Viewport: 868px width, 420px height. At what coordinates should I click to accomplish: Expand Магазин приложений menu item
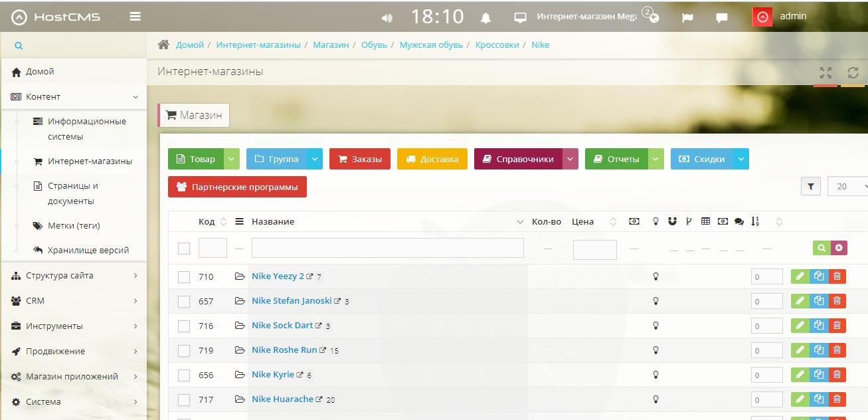pyautogui.click(x=73, y=376)
